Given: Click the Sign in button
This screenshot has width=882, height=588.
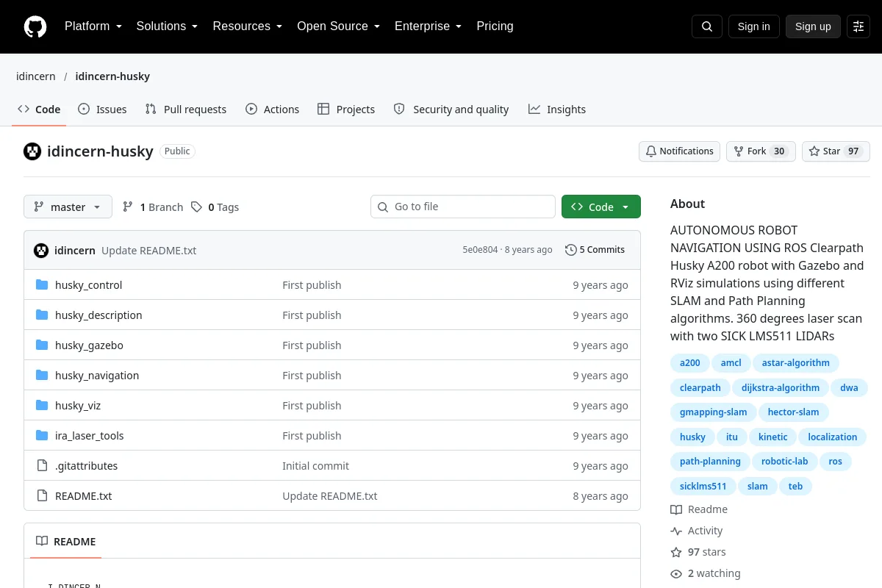Looking at the screenshot, I should pyautogui.click(x=753, y=26).
